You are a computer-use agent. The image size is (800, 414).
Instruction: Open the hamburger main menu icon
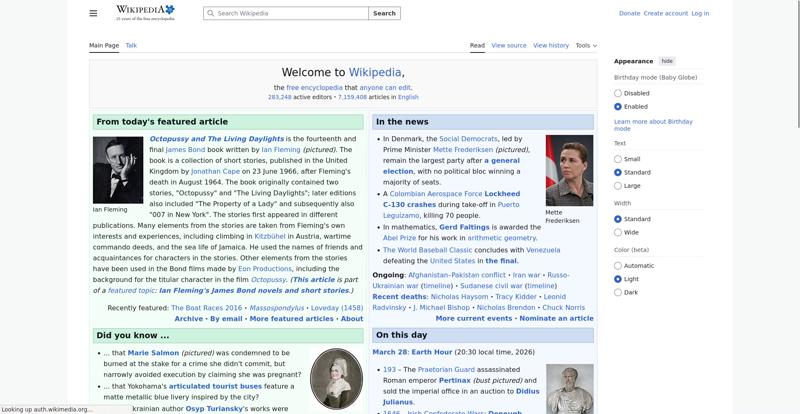[93, 13]
